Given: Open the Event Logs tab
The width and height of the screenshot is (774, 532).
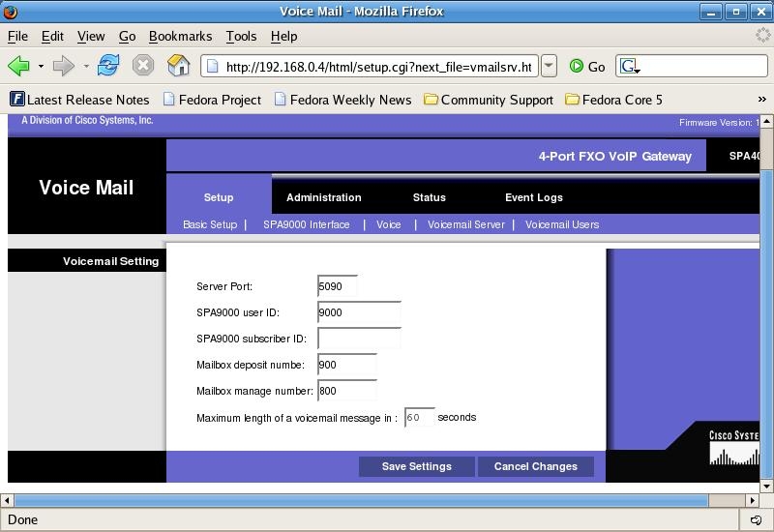Looking at the screenshot, I should pos(533,197).
